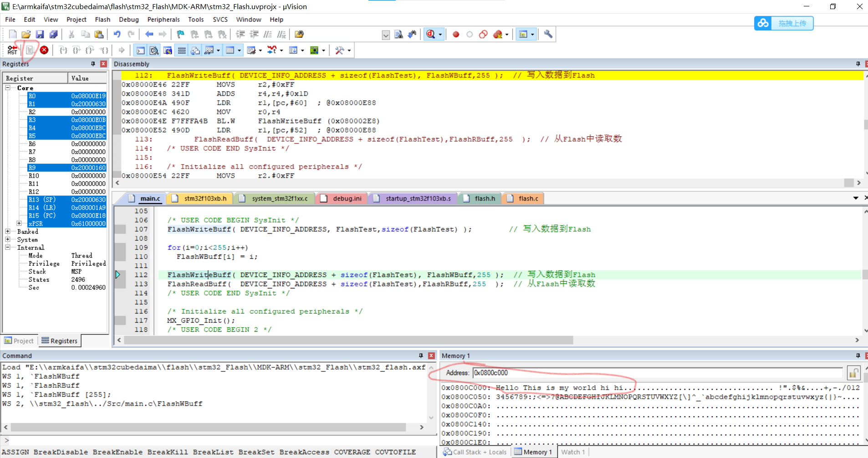Reset the CPU with RST button
The image size is (868, 458).
click(x=12, y=50)
